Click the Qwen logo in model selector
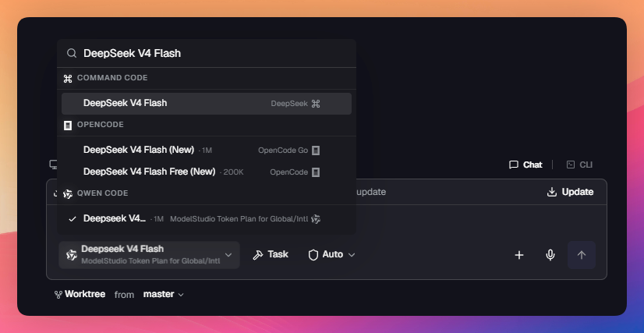 [72, 255]
